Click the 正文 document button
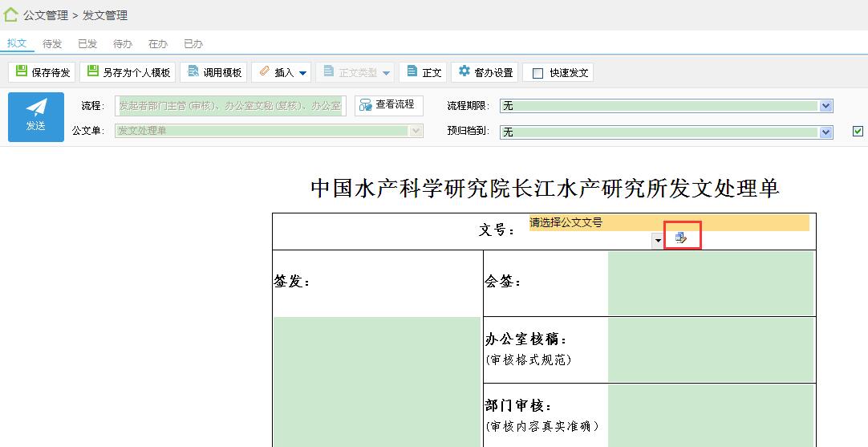Viewport: 868px width, 447px height. 423,72
